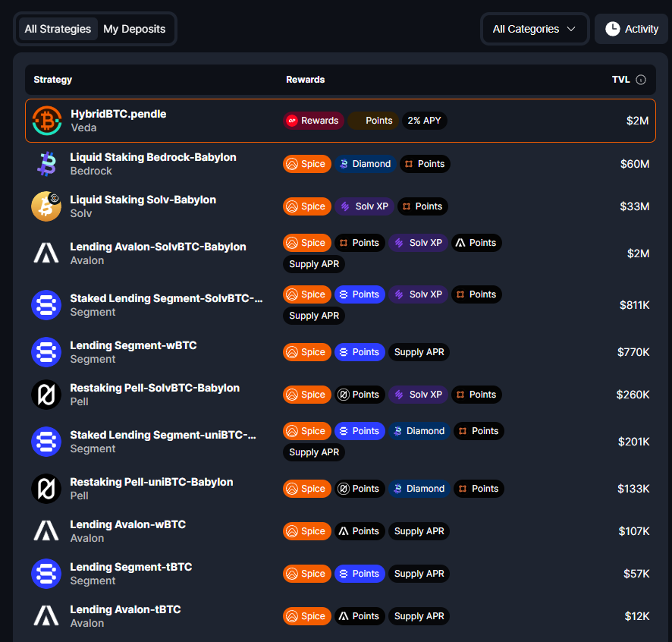This screenshot has height=642, width=672.
Task: Click Avalon logo in Lending Avalon-SolvBTC-Babylon row
Action: tap(46, 253)
